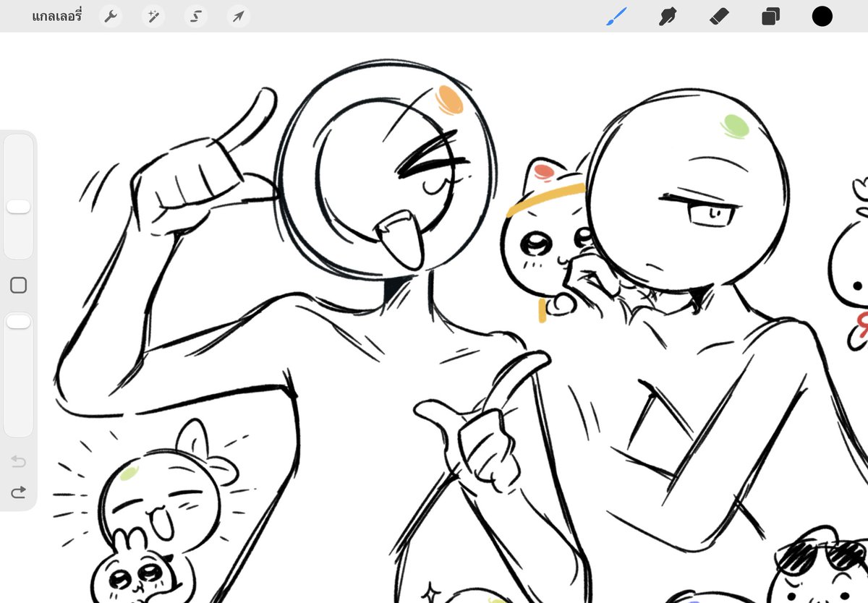Redo the last undone stroke
The image size is (868, 603).
pos(18,492)
